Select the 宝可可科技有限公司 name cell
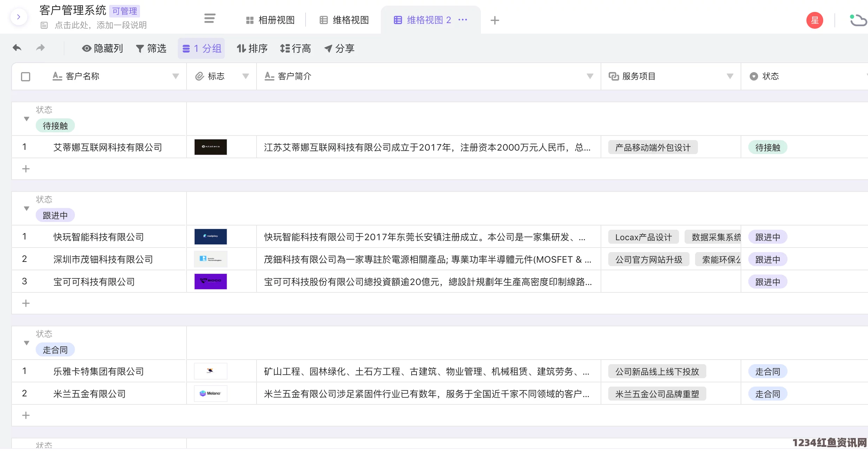The width and height of the screenshot is (868, 451). (x=94, y=282)
